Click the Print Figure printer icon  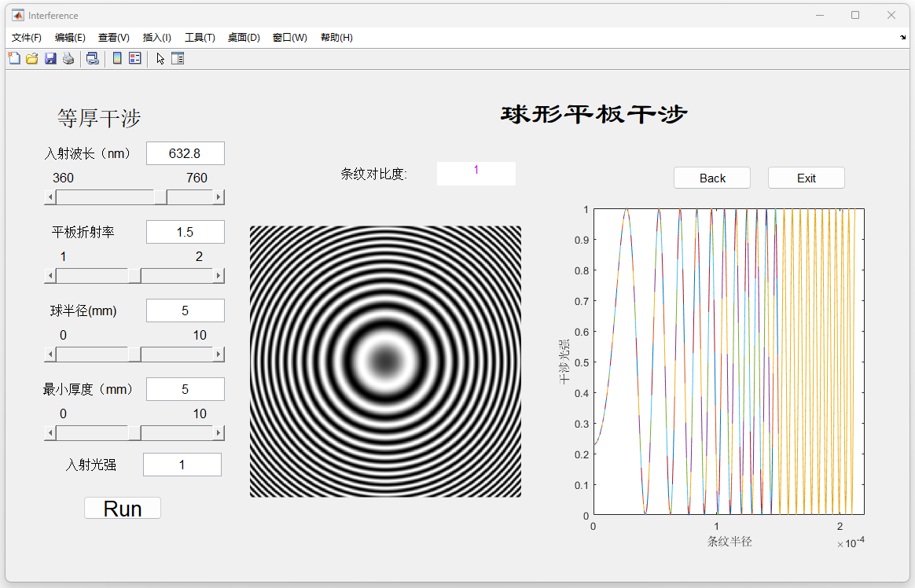point(68,58)
